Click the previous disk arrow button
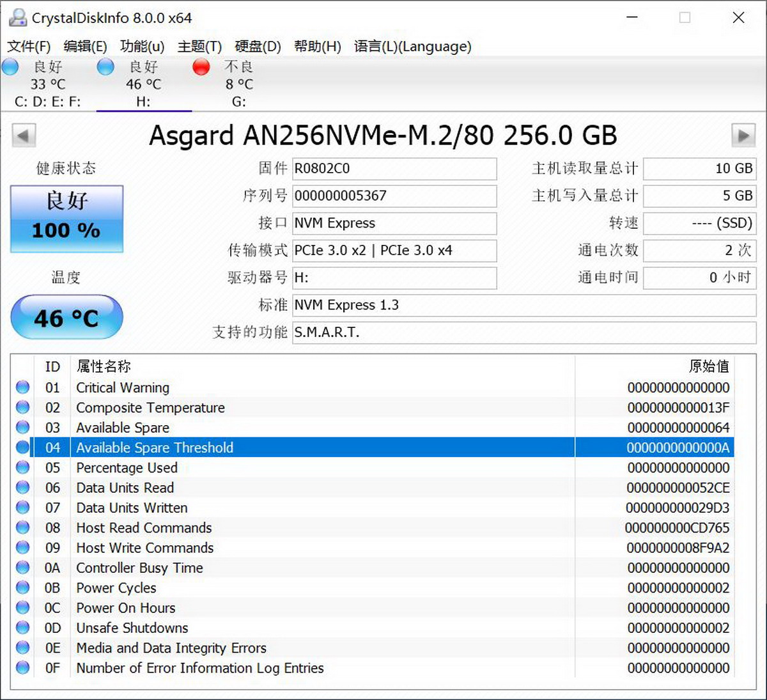Image resolution: width=767 pixels, height=700 pixels. [23, 136]
